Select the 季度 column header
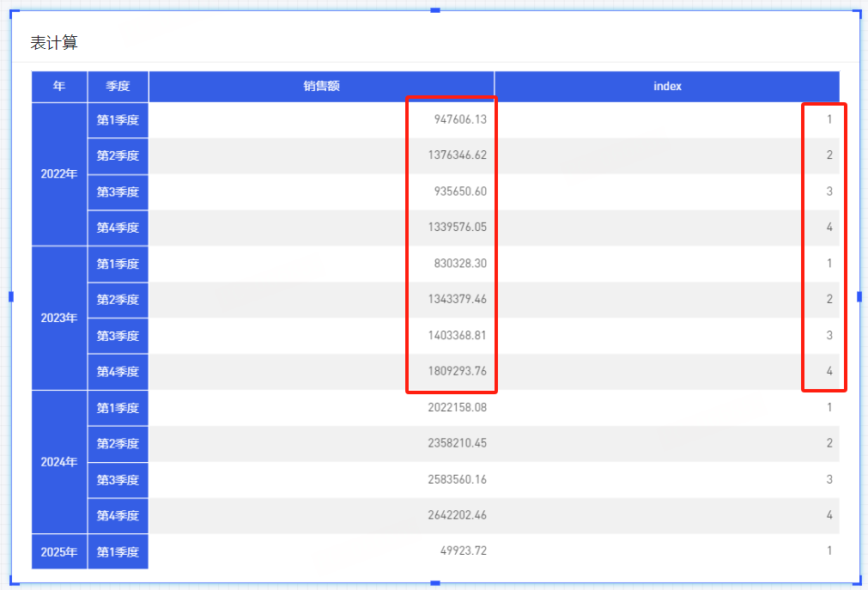This screenshot has width=868, height=590. click(x=118, y=86)
